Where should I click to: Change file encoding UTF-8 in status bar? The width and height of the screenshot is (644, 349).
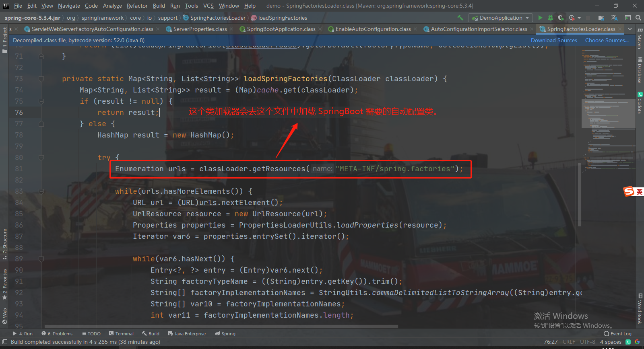(x=588, y=342)
